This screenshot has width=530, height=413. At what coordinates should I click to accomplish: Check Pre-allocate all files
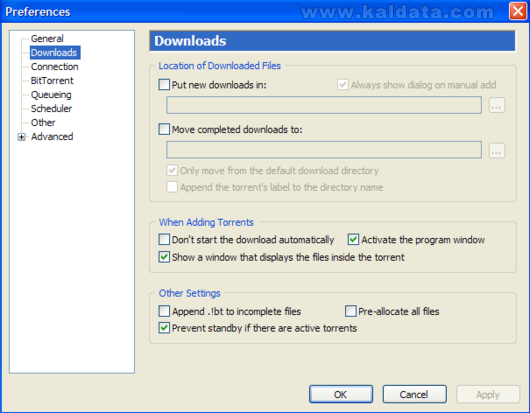pyautogui.click(x=351, y=311)
